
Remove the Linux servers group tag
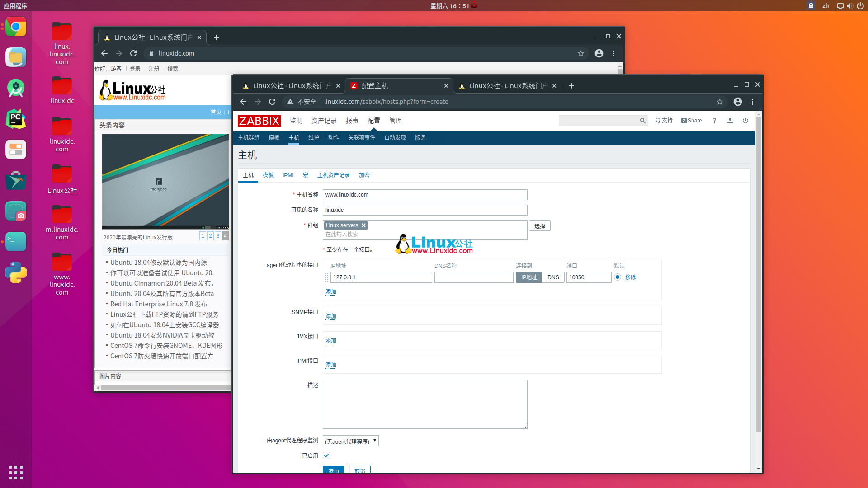[x=363, y=225]
